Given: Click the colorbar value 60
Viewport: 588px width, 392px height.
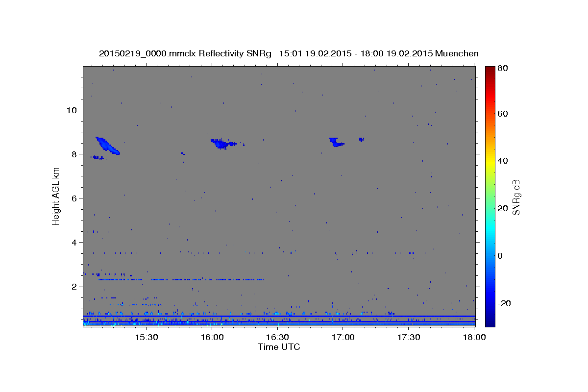Looking at the screenshot, I should click(503, 114).
